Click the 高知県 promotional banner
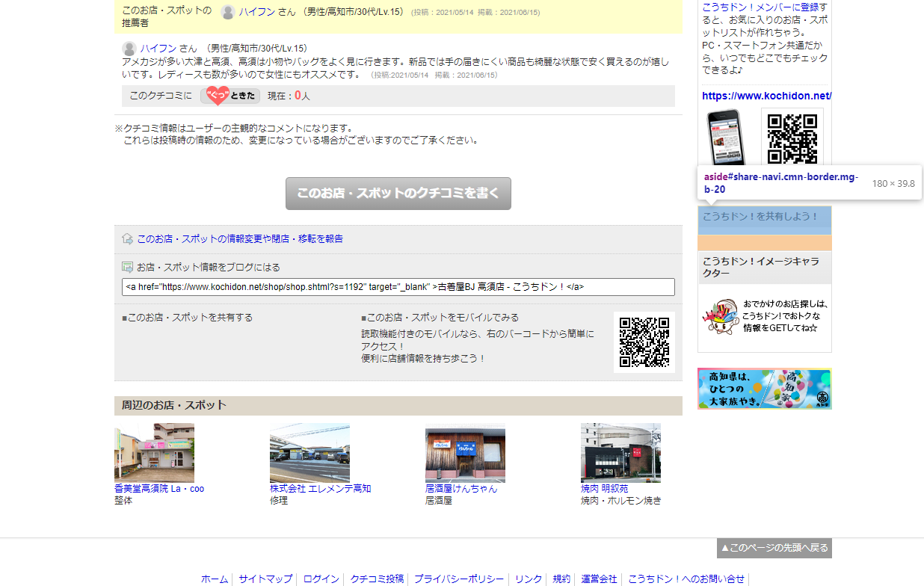Image resolution: width=924 pixels, height=586 pixels. point(764,389)
